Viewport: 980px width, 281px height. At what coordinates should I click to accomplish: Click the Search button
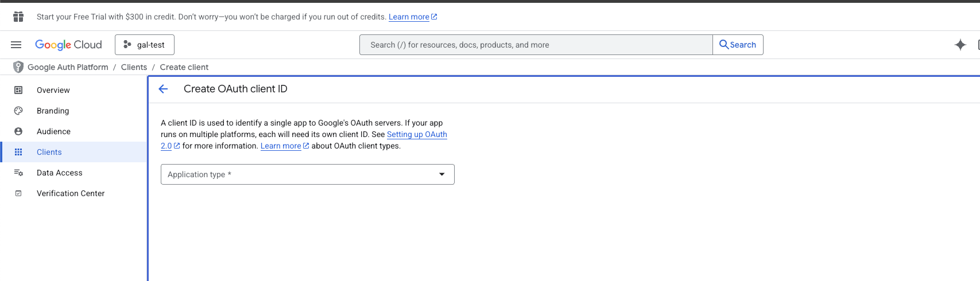[x=738, y=45]
